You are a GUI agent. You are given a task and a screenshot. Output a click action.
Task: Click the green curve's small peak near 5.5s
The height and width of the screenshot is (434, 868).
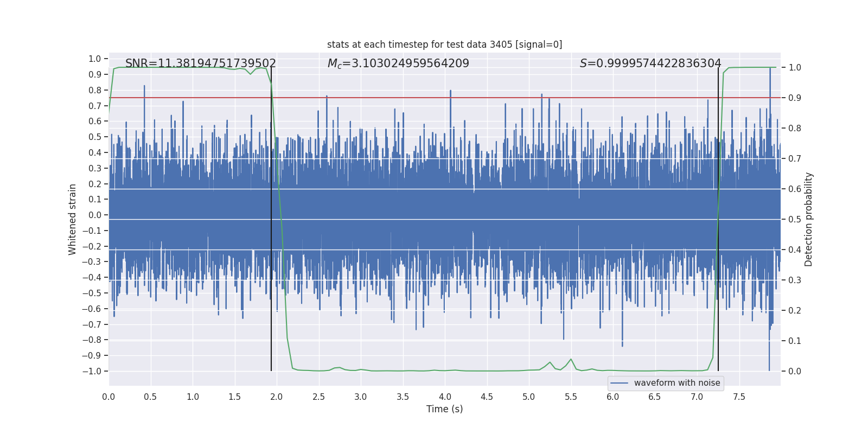tap(571, 359)
